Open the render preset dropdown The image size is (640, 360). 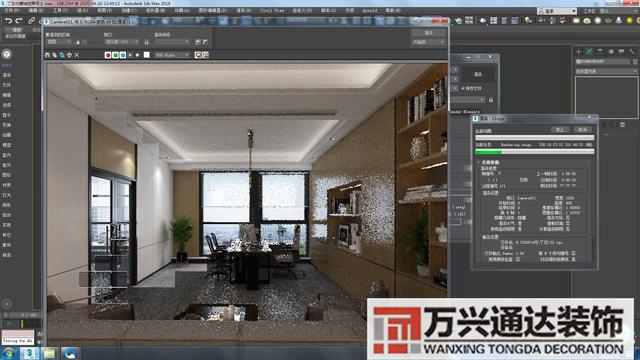click(172, 42)
